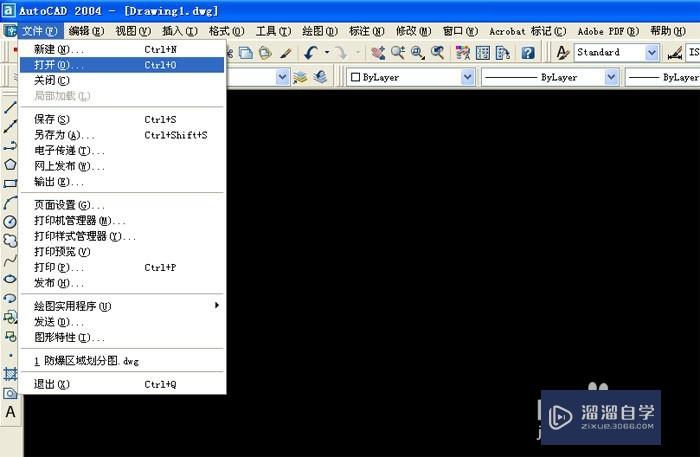Select the Rectangle tool

(x=10, y=183)
